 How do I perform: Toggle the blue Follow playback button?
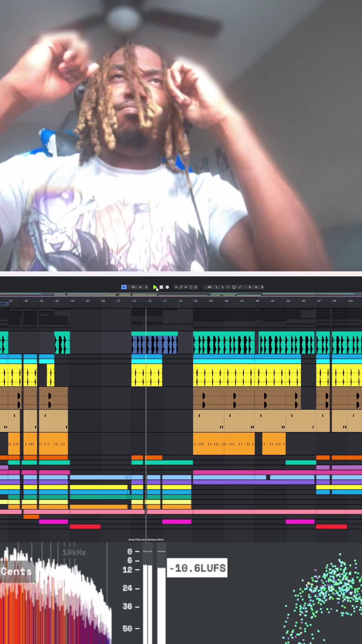(x=124, y=287)
